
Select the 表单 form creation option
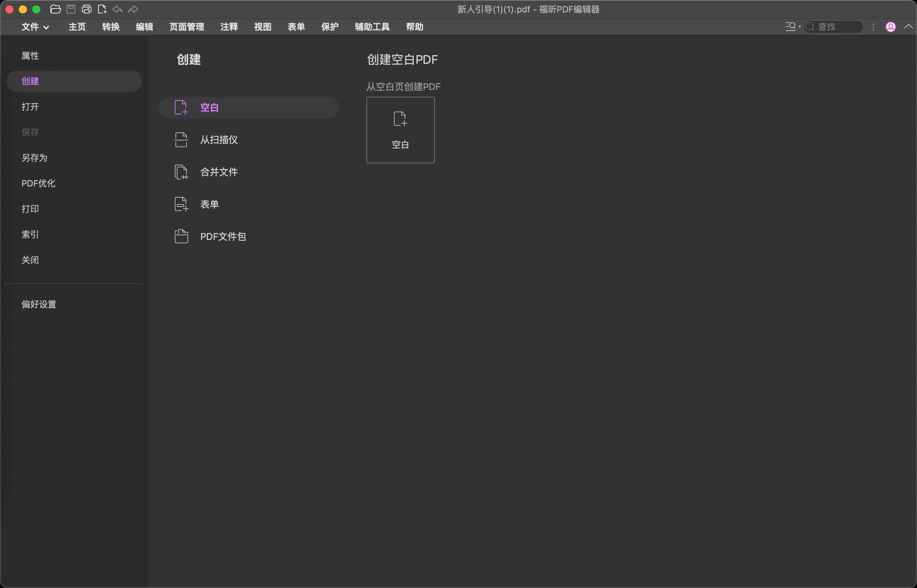click(209, 204)
